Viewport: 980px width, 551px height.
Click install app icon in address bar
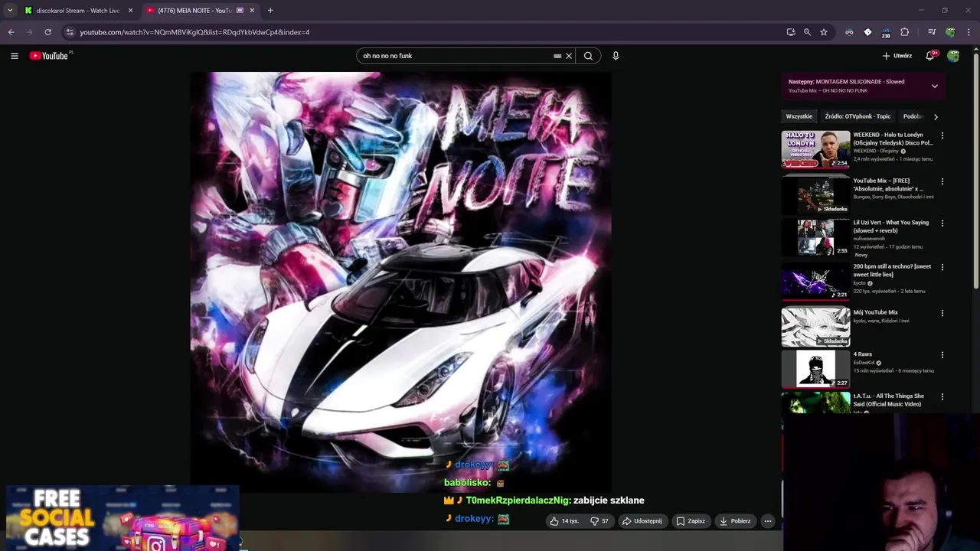click(791, 32)
